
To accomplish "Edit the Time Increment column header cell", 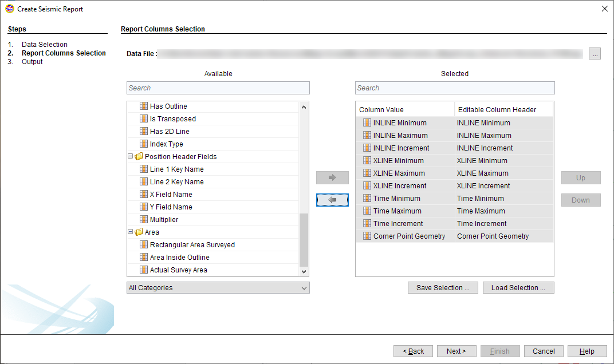I will coord(504,223).
